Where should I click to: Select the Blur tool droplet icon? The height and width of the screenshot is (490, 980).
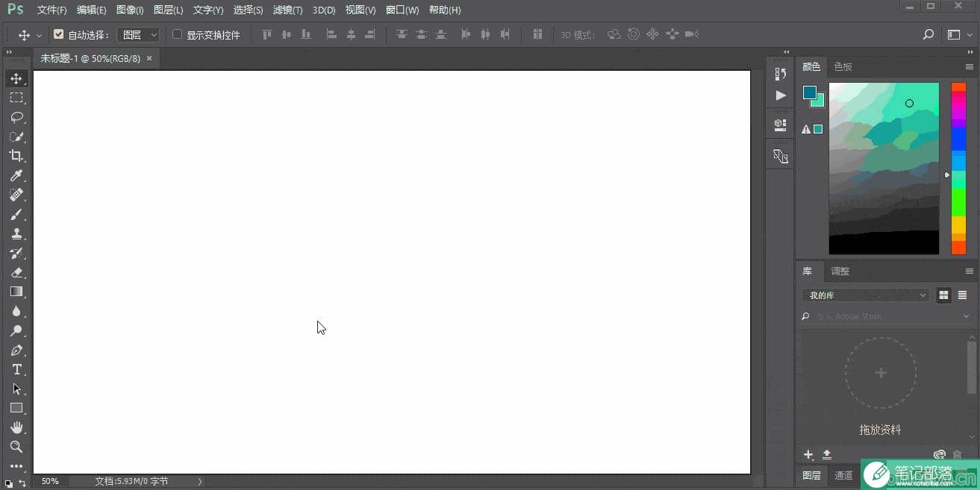[16, 311]
